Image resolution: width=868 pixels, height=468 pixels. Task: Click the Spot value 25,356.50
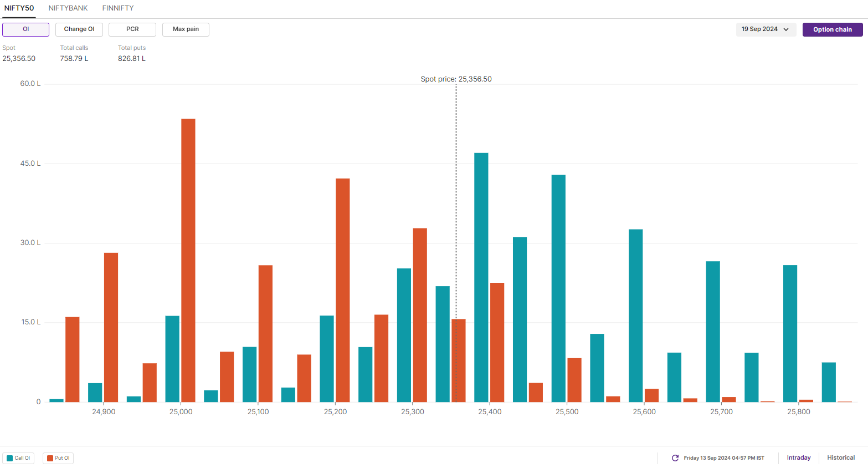[19, 59]
